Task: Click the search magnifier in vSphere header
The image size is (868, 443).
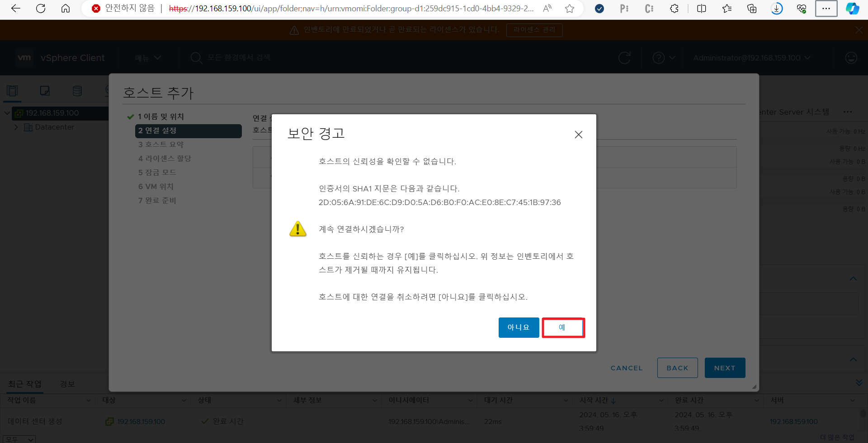Action: click(196, 58)
